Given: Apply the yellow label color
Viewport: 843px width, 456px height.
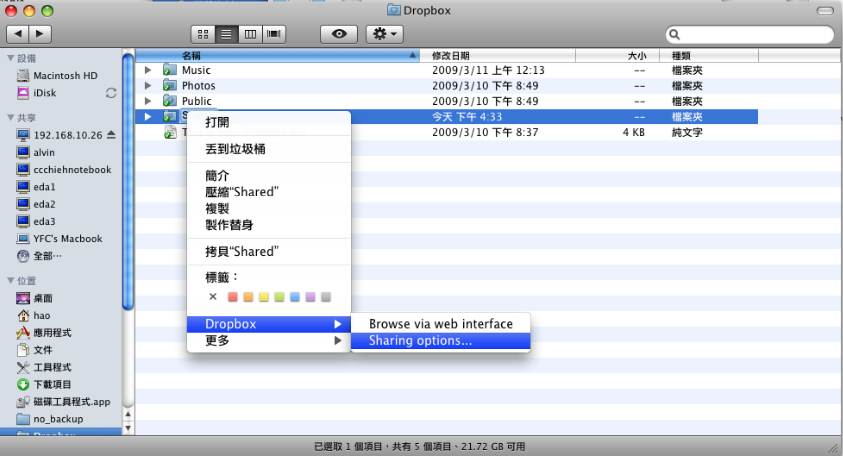Looking at the screenshot, I should [x=263, y=297].
